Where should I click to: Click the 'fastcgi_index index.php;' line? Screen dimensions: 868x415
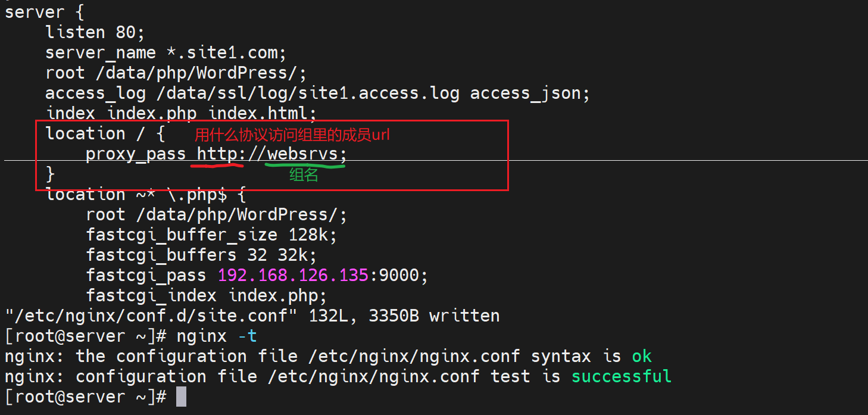click(x=206, y=295)
